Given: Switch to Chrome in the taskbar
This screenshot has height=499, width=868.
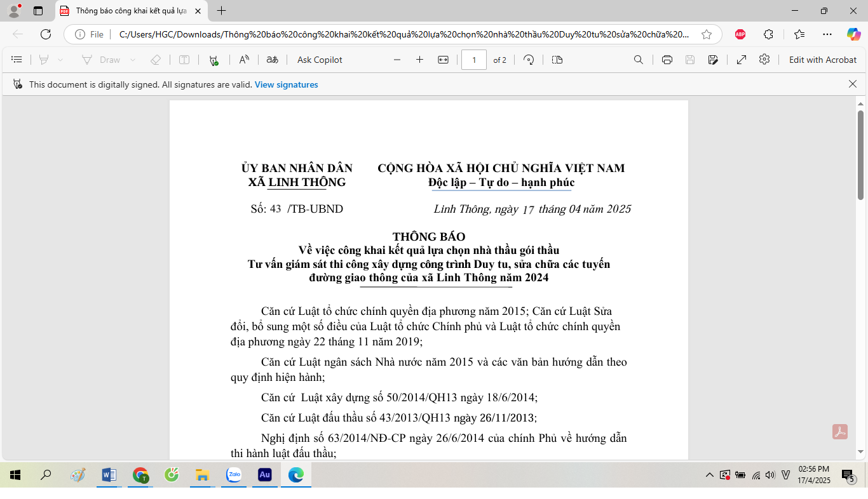Looking at the screenshot, I should coord(140,475).
